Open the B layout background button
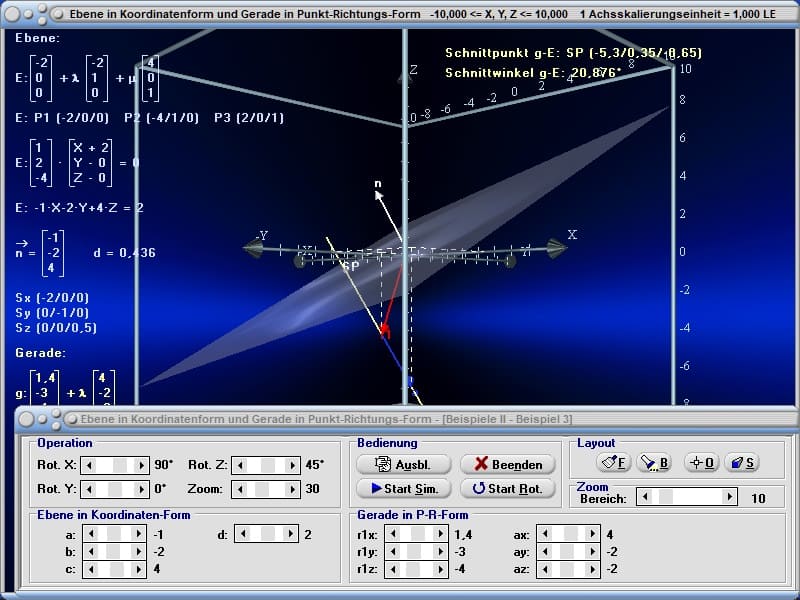Viewport: 800px width, 600px height. click(655, 462)
